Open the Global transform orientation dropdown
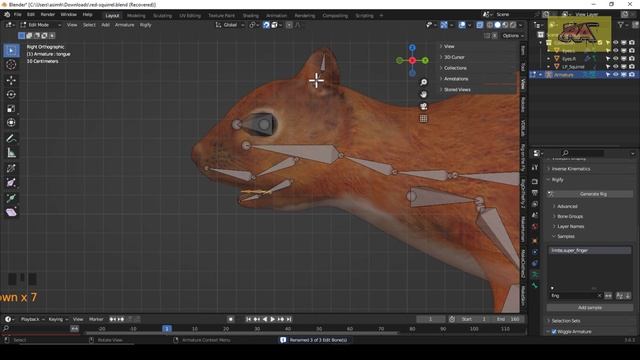Screen dimensions: 640x360 point(230,25)
